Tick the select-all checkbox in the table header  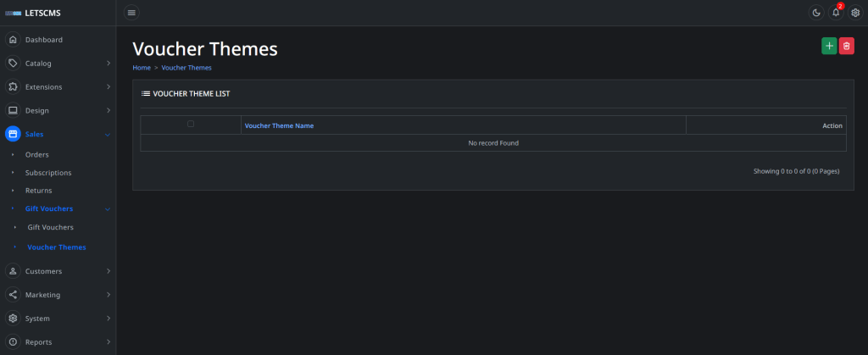coord(191,124)
